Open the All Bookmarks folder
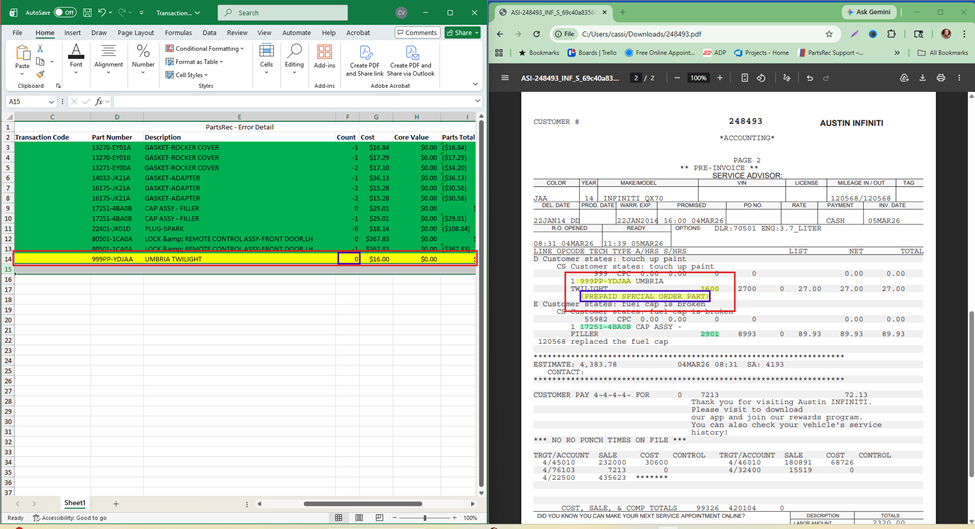Screen dimensions: 975x529 coord(943,53)
